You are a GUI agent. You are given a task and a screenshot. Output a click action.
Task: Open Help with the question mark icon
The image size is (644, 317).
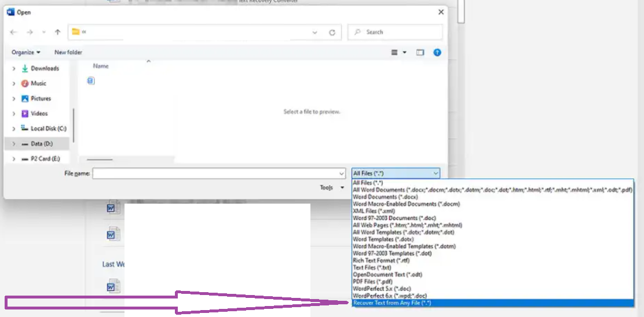pyautogui.click(x=437, y=53)
